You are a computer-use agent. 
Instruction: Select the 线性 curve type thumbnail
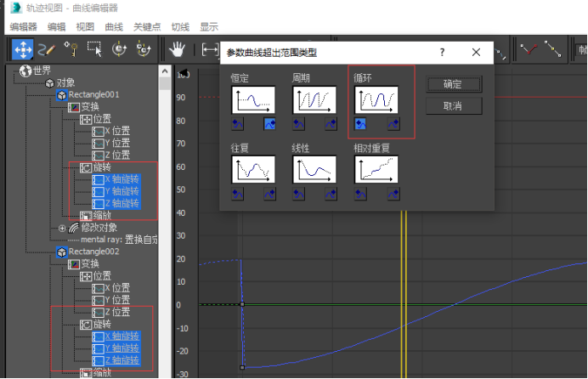click(314, 169)
